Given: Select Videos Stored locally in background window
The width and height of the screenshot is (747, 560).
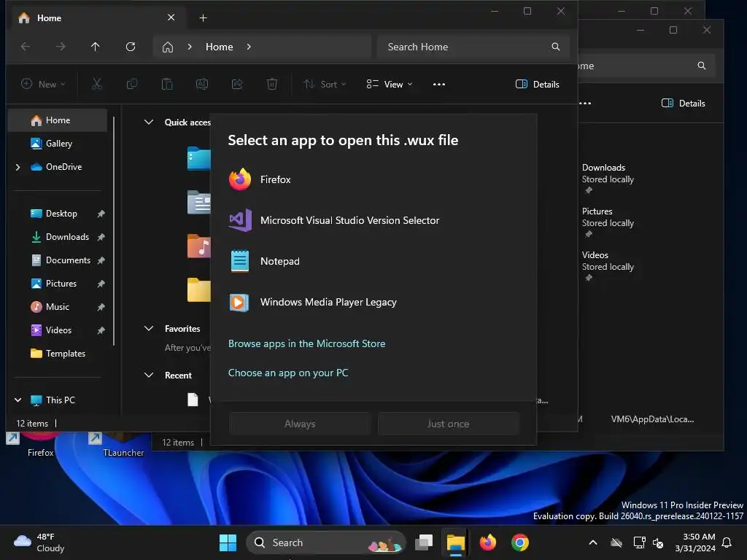Looking at the screenshot, I should click(x=608, y=266).
